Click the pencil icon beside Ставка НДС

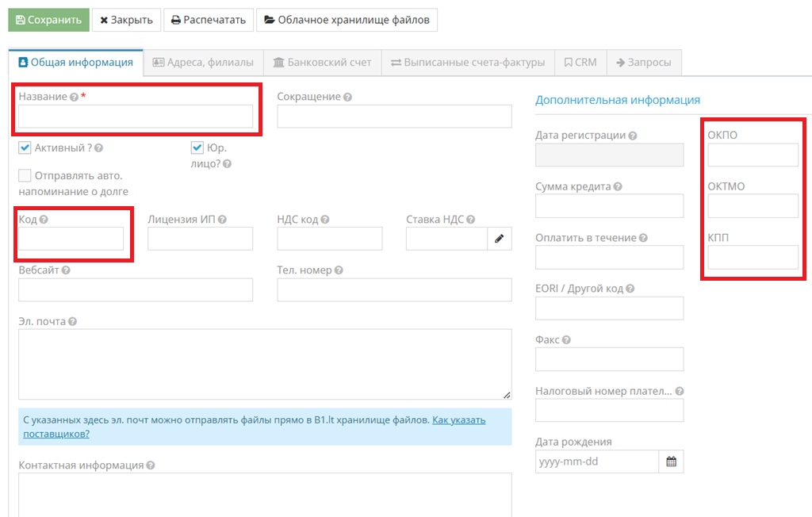click(x=499, y=239)
